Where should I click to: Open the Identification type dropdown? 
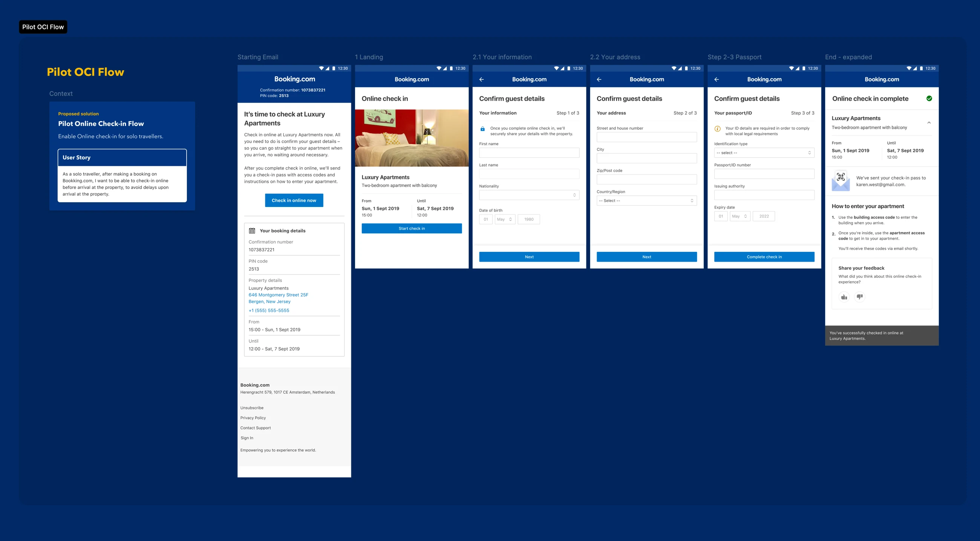(x=764, y=153)
